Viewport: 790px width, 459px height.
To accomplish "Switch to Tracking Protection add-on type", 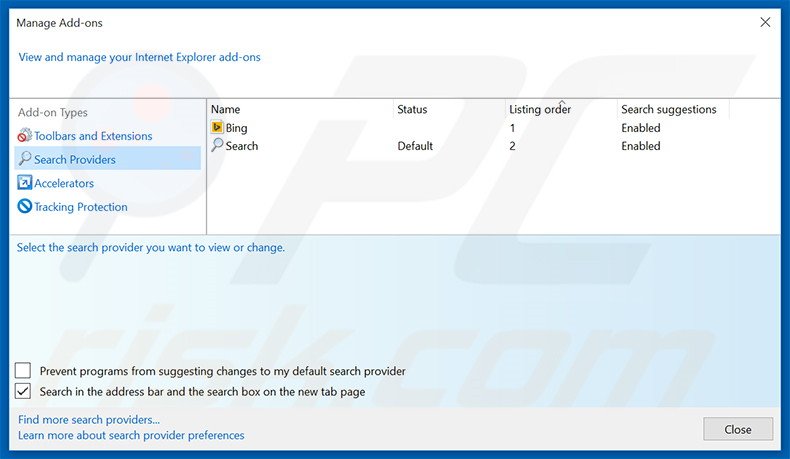I will (x=81, y=207).
